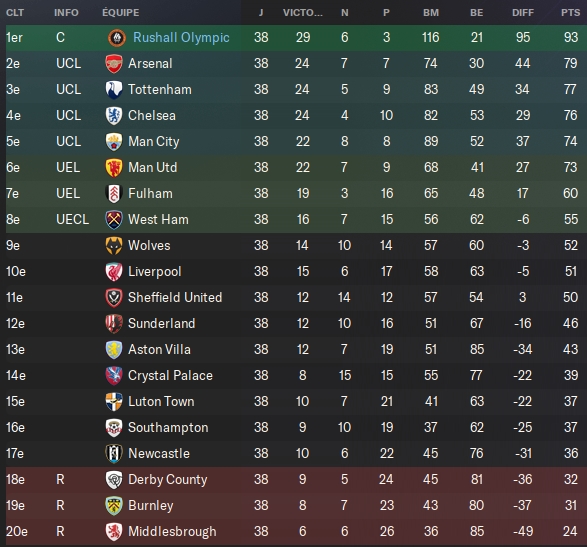Sort table by DIFF column header
This screenshot has width=587, height=547.
(523, 13)
